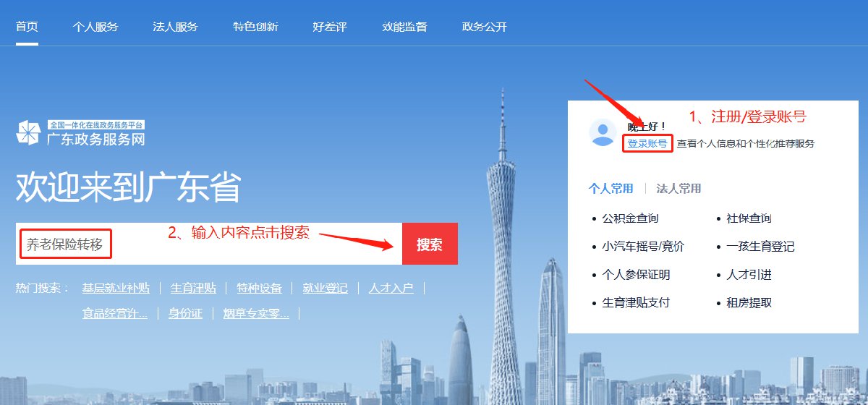Image resolution: width=868 pixels, height=405 pixels.
Task: Open the 好差评 navigation item
Action: tap(330, 27)
